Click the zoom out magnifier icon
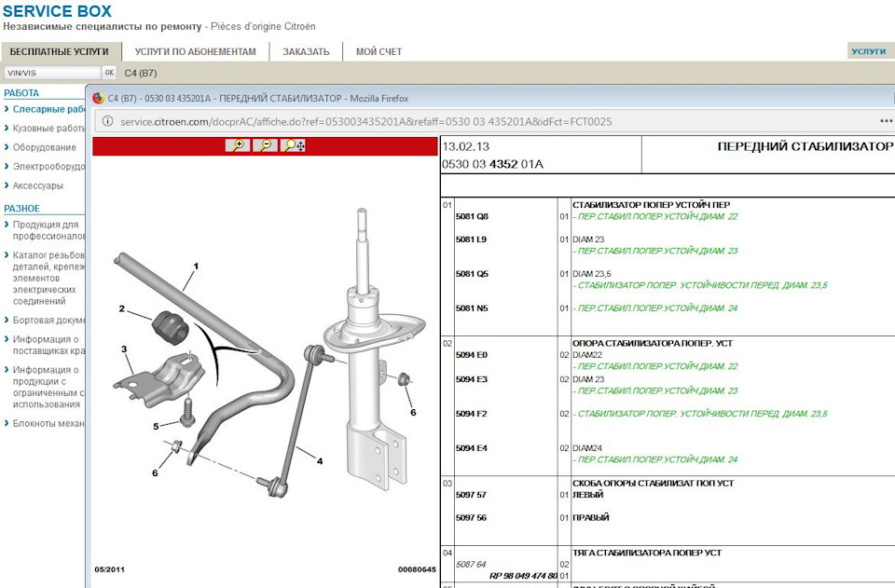 (x=266, y=145)
